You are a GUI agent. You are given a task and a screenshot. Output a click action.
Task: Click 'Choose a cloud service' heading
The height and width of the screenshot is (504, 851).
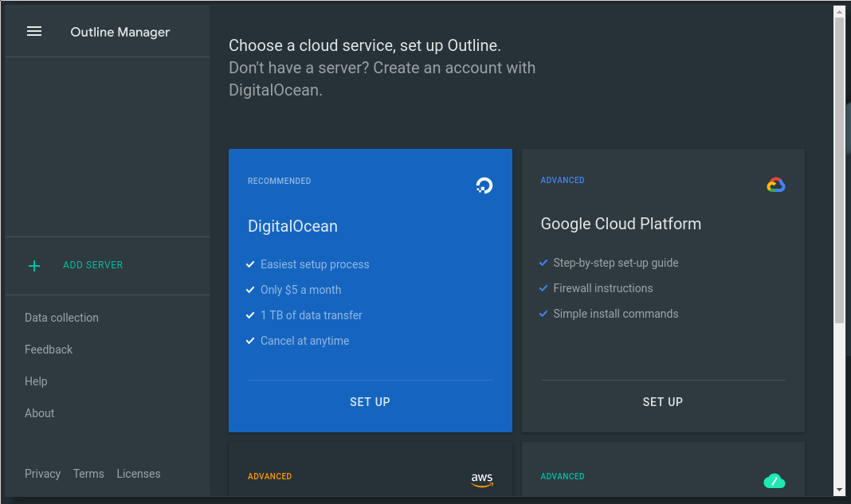pos(365,45)
